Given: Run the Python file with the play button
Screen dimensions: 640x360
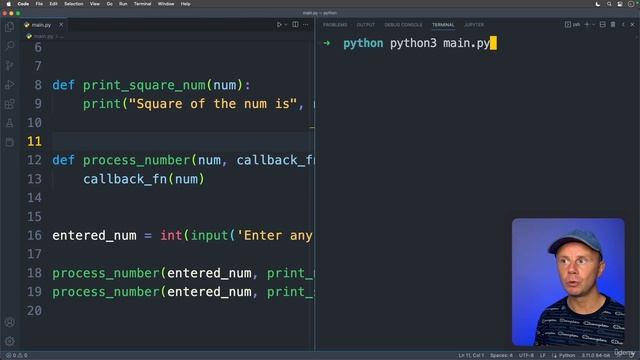Looking at the screenshot, I should pyautogui.click(x=279, y=25).
